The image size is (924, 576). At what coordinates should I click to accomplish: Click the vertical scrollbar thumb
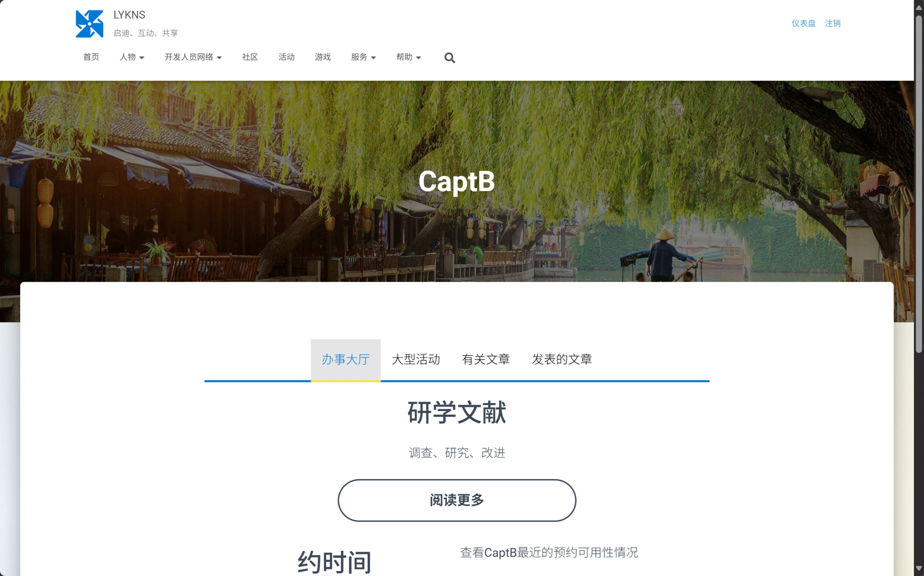pos(919,184)
